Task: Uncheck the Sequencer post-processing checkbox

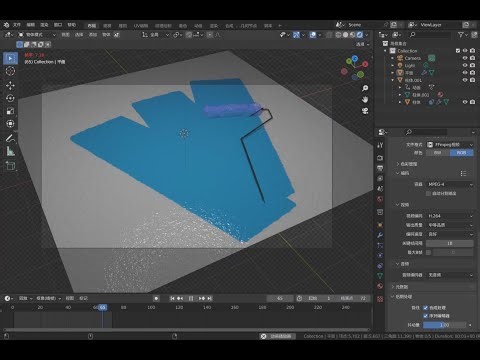Action: [x=426, y=316]
